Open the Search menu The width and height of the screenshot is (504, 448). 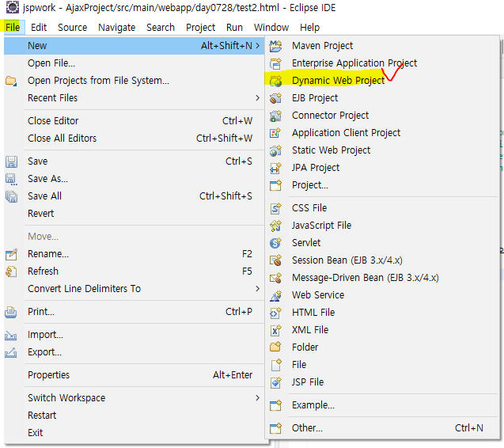pos(161,28)
